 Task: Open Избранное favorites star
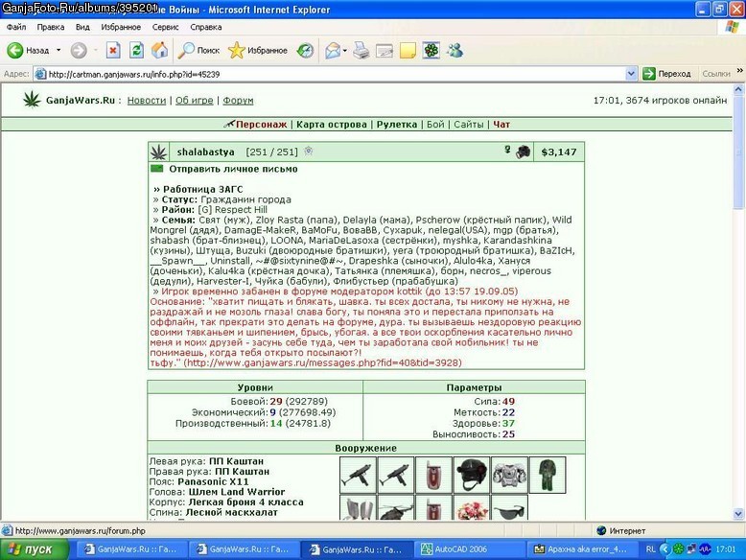coord(257,50)
